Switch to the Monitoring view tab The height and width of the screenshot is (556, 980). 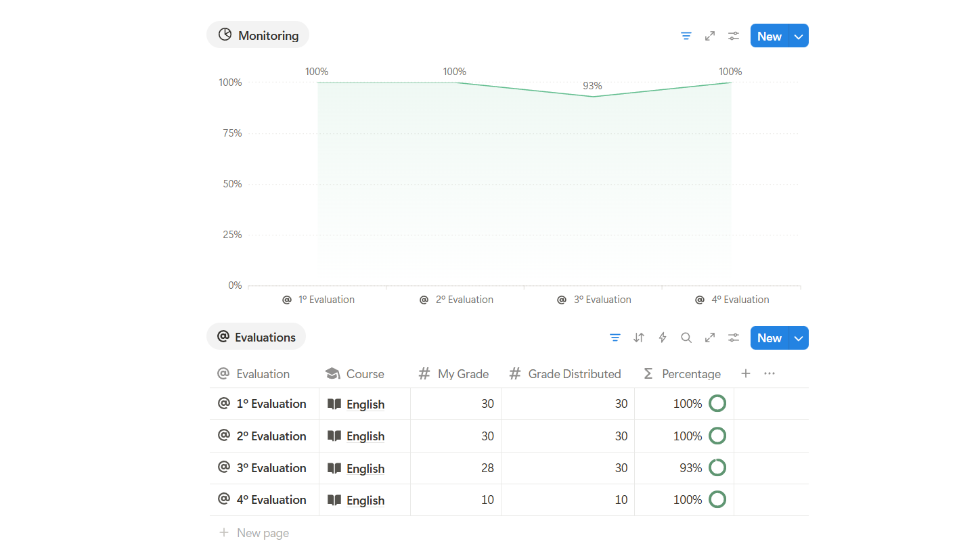(x=258, y=35)
